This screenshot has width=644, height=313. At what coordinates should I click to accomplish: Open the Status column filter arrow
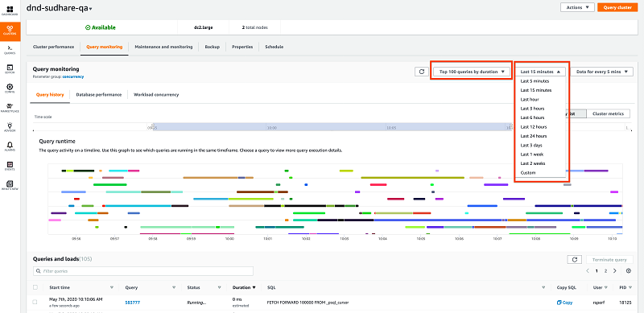(219, 287)
